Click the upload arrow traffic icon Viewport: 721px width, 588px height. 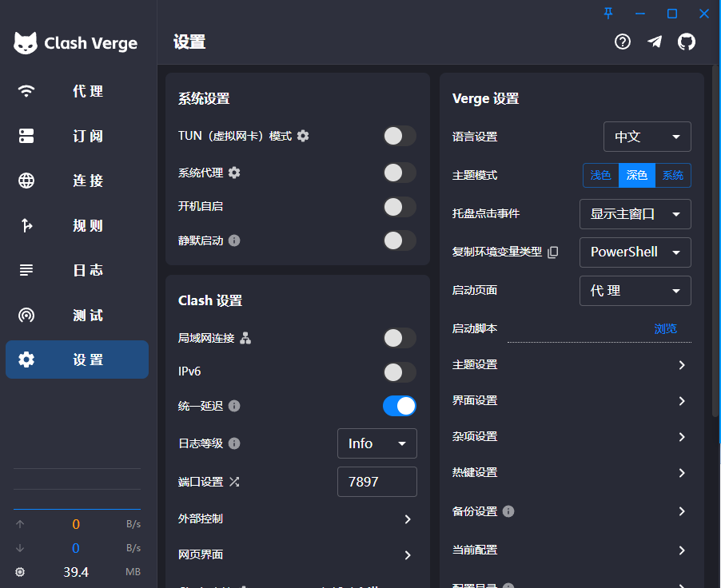20,524
